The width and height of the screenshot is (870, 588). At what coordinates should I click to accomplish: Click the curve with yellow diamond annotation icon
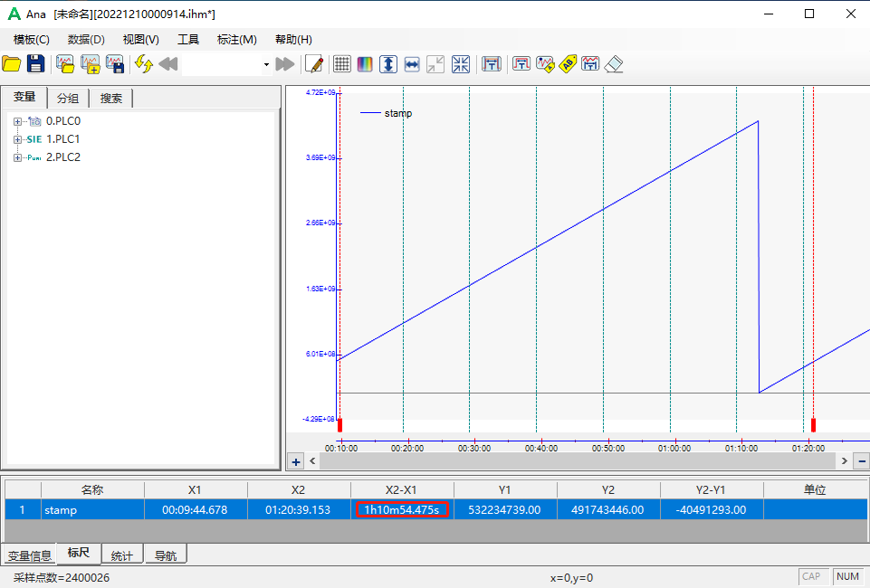[545, 64]
